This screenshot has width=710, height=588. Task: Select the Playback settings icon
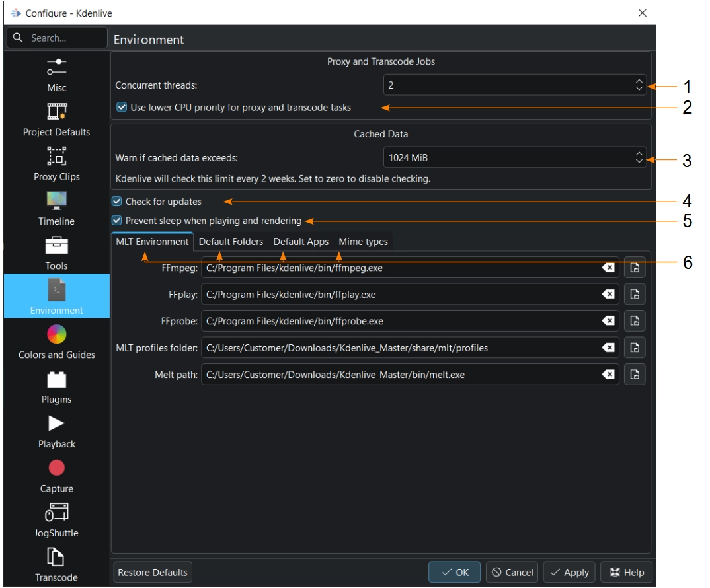coord(56,430)
